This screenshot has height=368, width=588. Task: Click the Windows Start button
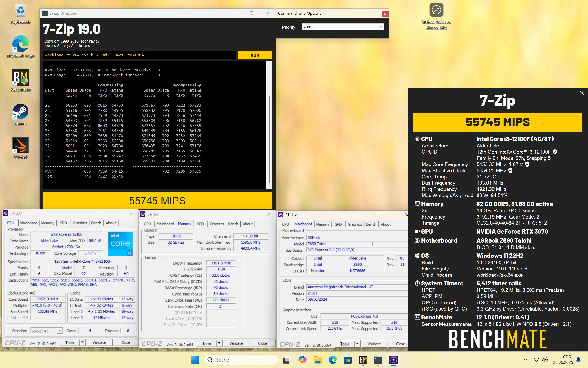pyautogui.click(x=195, y=360)
